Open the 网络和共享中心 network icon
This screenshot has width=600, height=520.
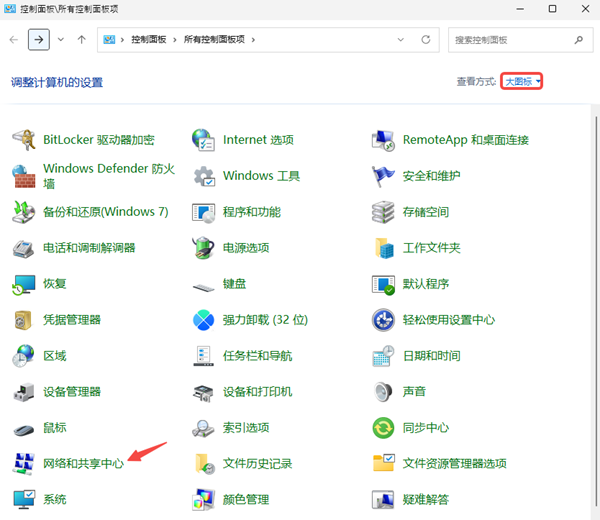click(x=24, y=464)
